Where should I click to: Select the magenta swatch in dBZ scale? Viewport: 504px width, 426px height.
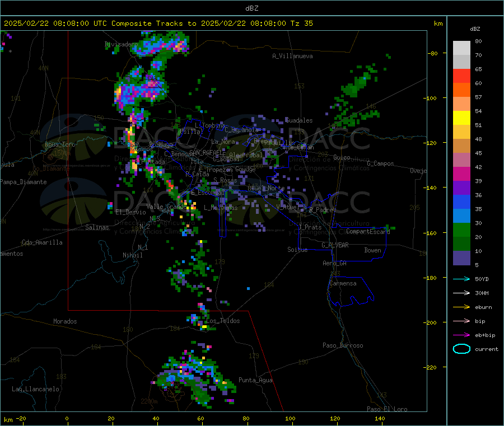461,174
